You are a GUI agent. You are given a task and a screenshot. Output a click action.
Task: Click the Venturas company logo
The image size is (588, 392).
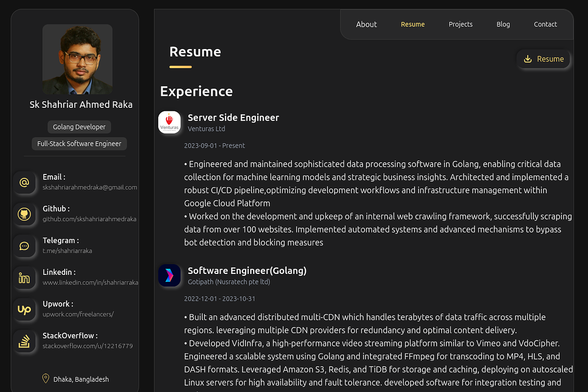point(170,122)
